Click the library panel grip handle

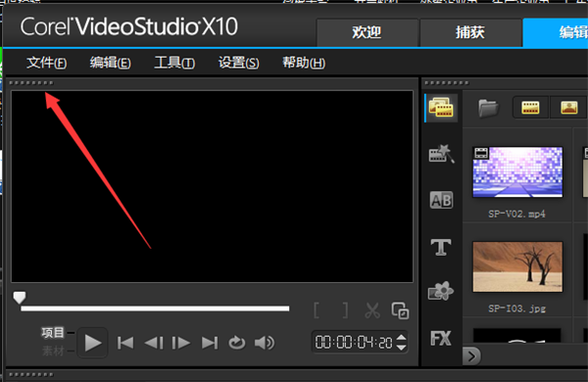click(447, 83)
